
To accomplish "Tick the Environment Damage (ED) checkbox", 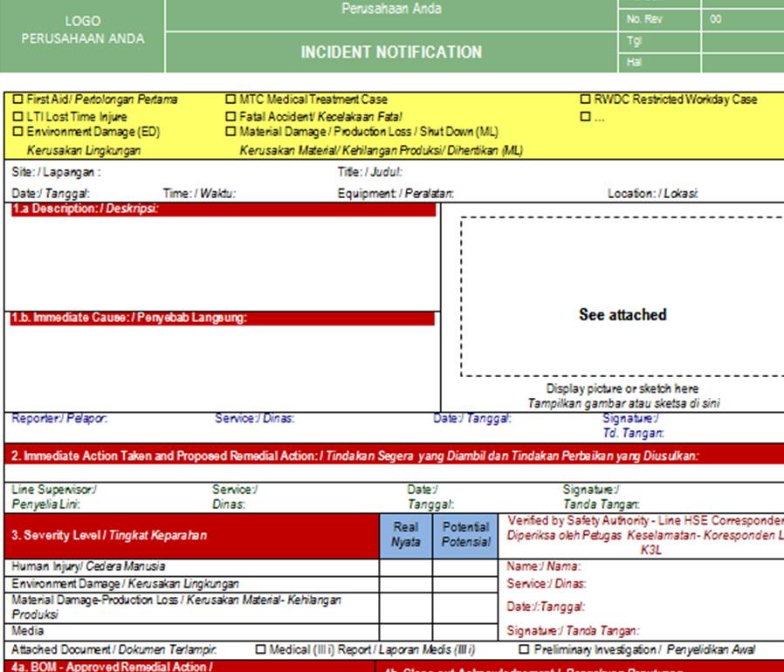I will pyautogui.click(x=17, y=132).
